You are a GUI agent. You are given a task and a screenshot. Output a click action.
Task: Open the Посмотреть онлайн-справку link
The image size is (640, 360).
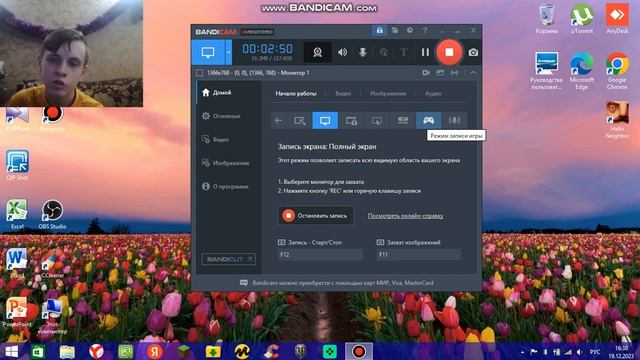point(405,216)
